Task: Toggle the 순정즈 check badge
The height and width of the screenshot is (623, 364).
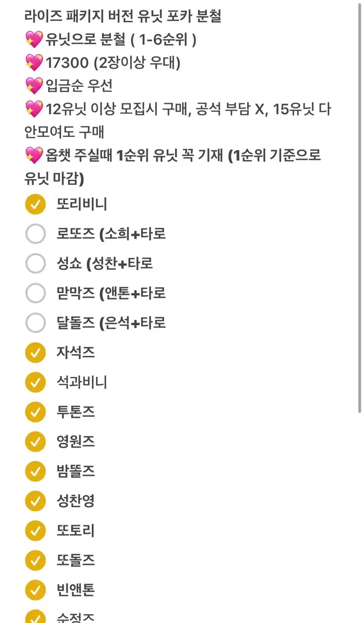Action: click(35, 618)
